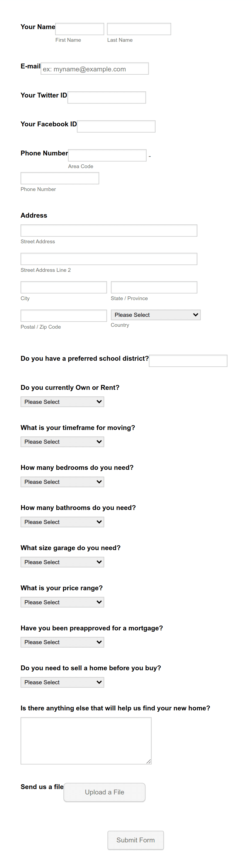Click the Submit Form button
The image size is (251, 868).
135,840
